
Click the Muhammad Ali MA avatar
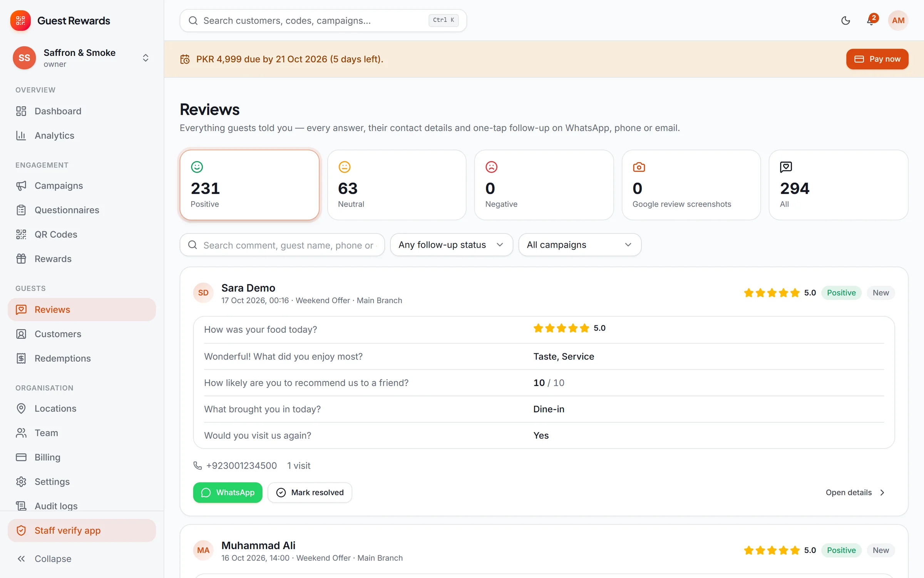pos(203,550)
